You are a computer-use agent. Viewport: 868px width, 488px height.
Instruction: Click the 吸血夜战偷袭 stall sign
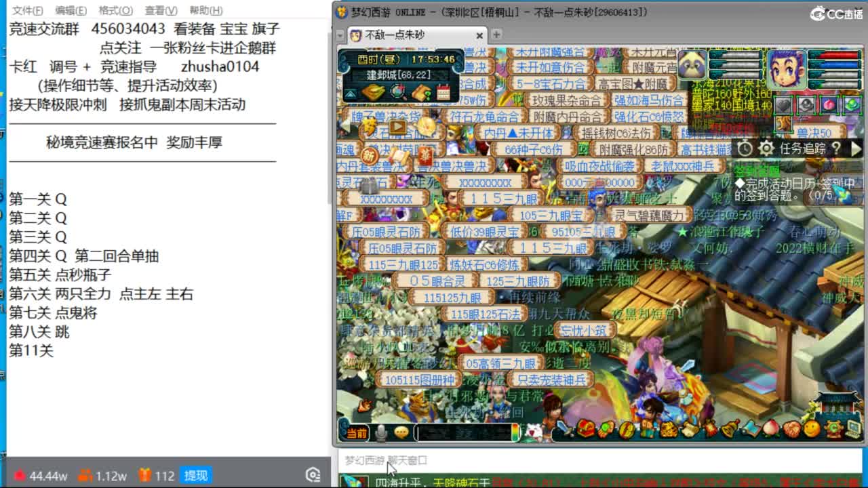(x=600, y=166)
